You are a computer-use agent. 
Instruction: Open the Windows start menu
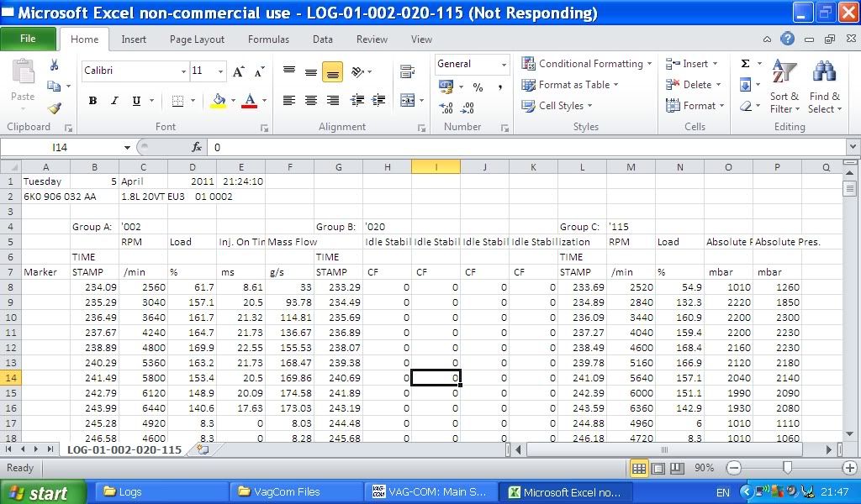[44, 492]
